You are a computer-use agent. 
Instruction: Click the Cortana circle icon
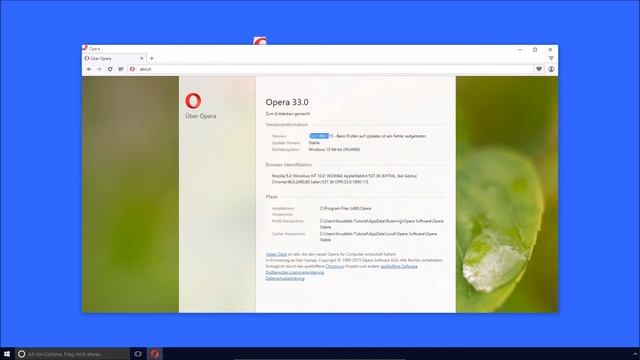(22, 354)
